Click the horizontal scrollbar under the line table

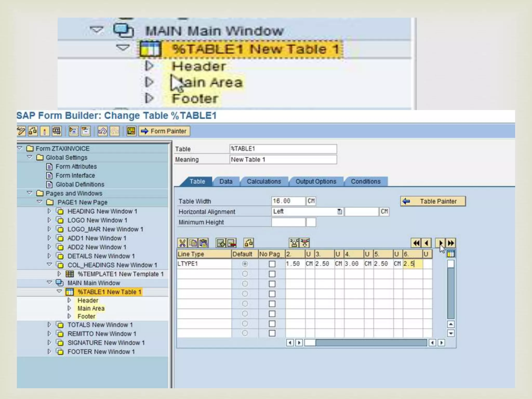pos(365,343)
